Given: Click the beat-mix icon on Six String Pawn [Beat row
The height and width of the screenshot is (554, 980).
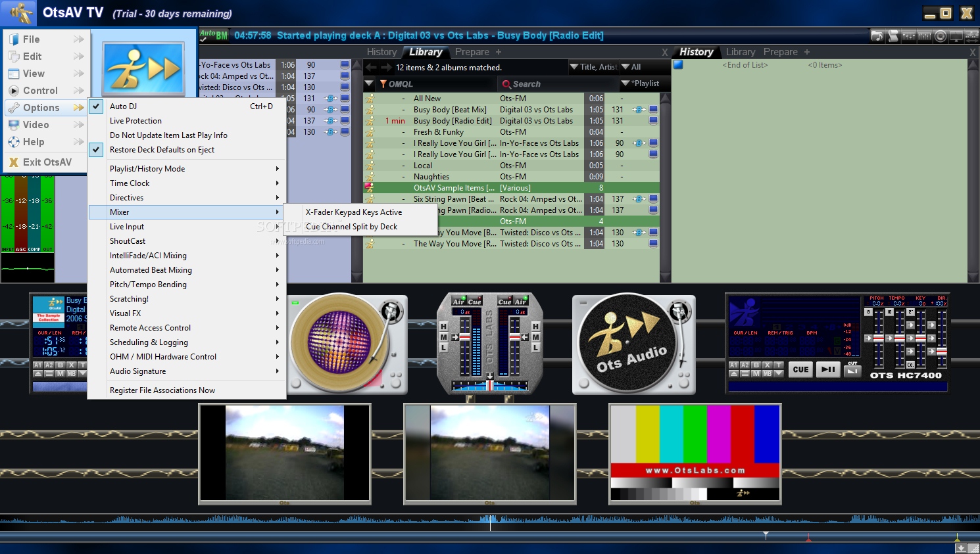Looking at the screenshot, I should click(x=639, y=198).
